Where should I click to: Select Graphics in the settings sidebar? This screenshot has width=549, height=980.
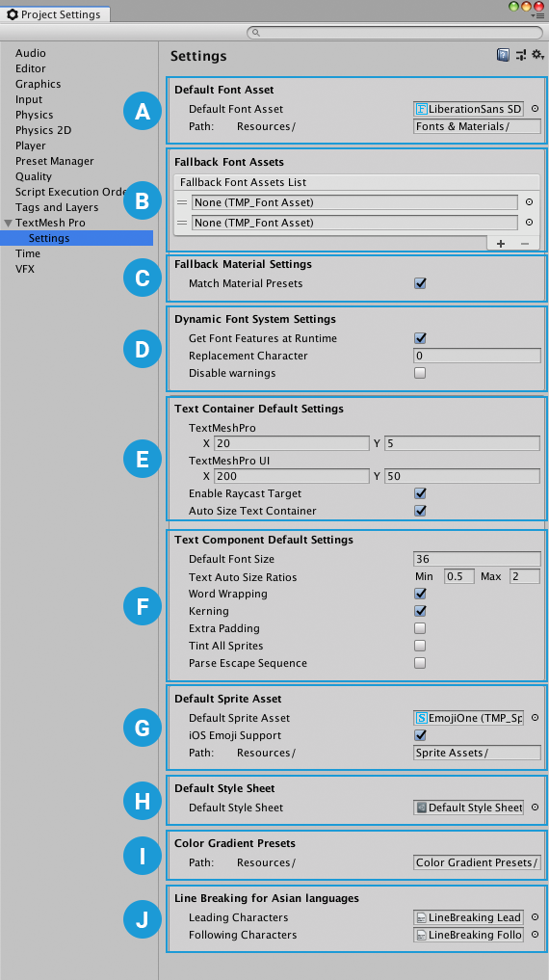pos(39,84)
